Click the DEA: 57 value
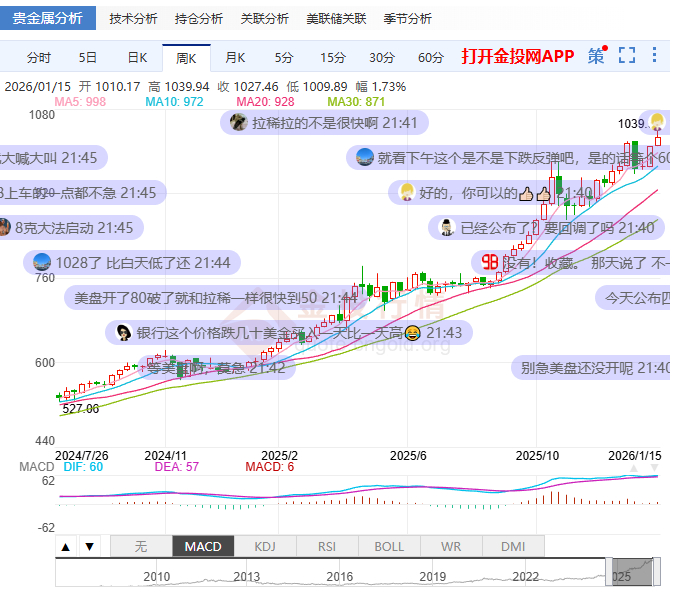The width and height of the screenshot is (684, 598). pyautogui.click(x=177, y=467)
